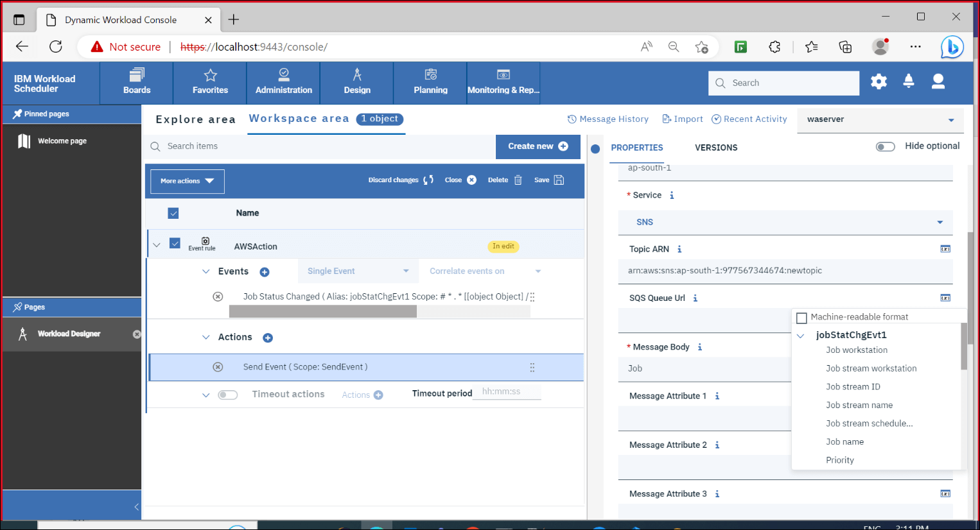Switch to the Explore area tab

point(195,119)
